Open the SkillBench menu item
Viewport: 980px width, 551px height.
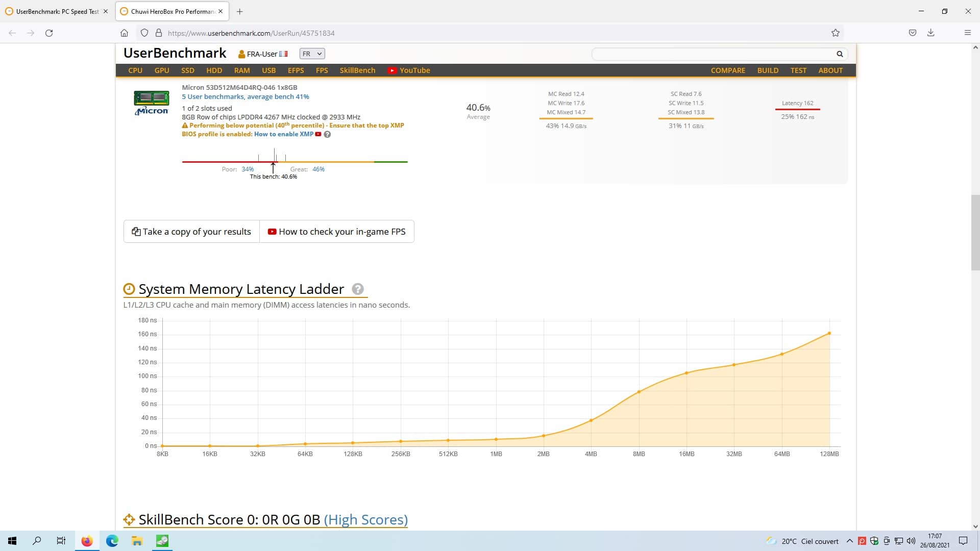357,70
